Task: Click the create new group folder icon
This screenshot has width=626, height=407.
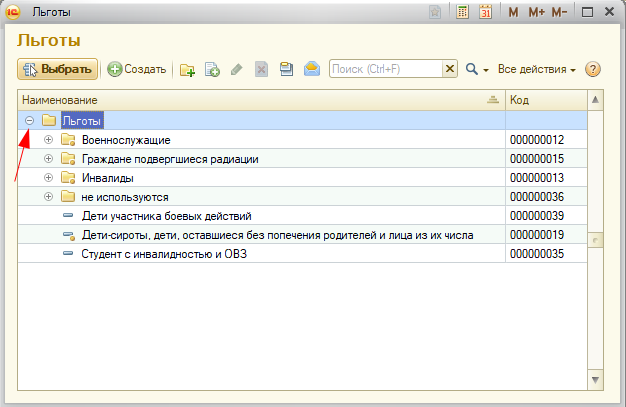Action: pos(187,70)
